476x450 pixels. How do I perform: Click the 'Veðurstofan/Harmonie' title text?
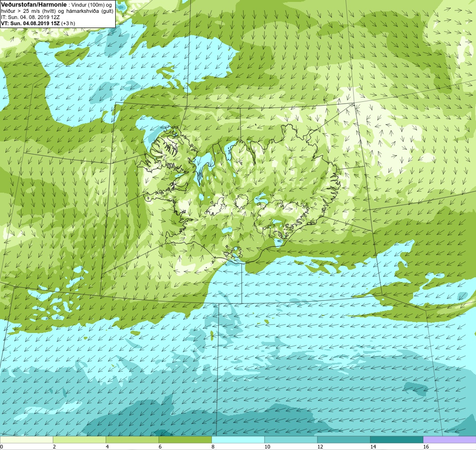click(33, 5)
